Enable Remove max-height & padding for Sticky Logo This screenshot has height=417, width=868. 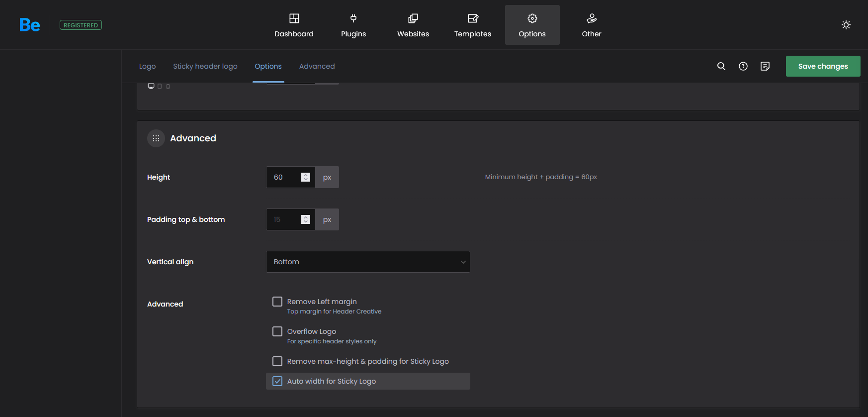click(277, 361)
